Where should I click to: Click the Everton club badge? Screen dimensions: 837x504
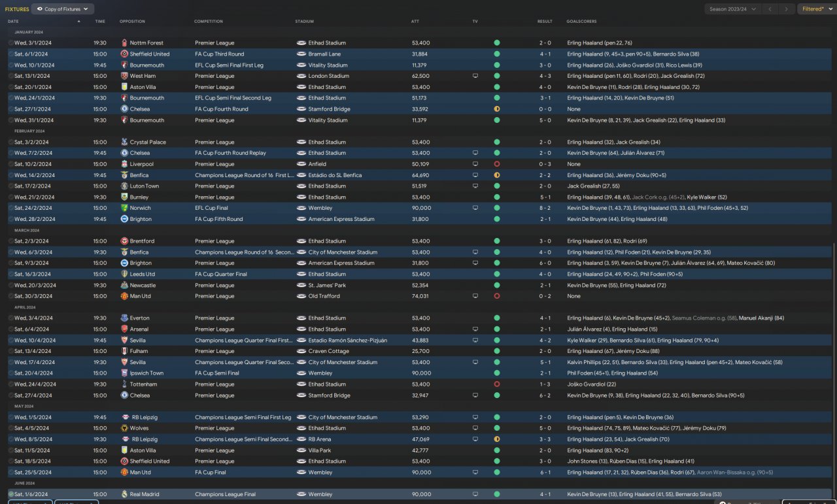pyautogui.click(x=124, y=318)
